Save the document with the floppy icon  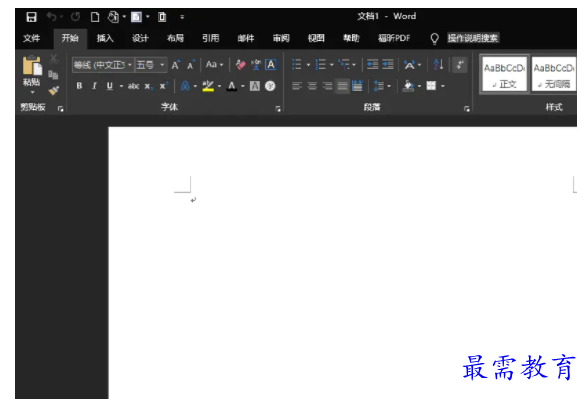[31, 17]
